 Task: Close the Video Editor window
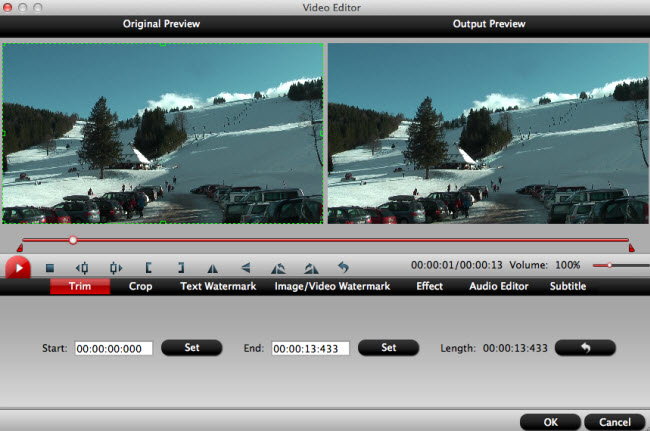8,7
